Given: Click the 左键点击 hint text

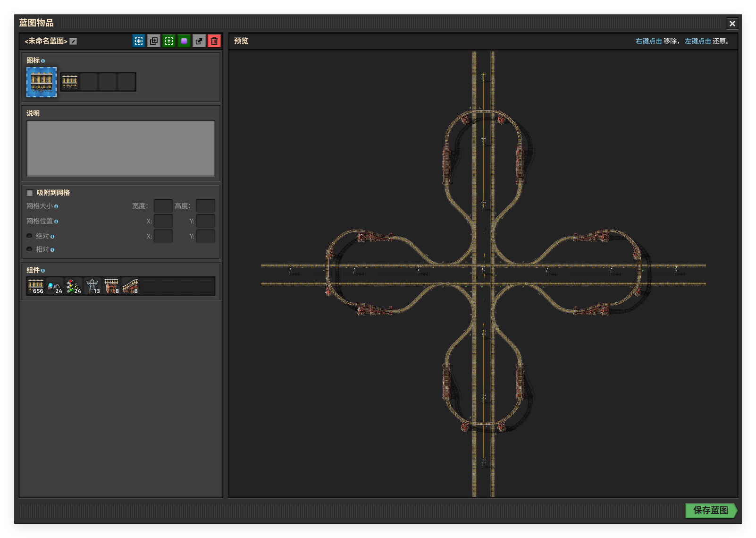Looking at the screenshot, I should pyautogui.click(x=697, y=41).
